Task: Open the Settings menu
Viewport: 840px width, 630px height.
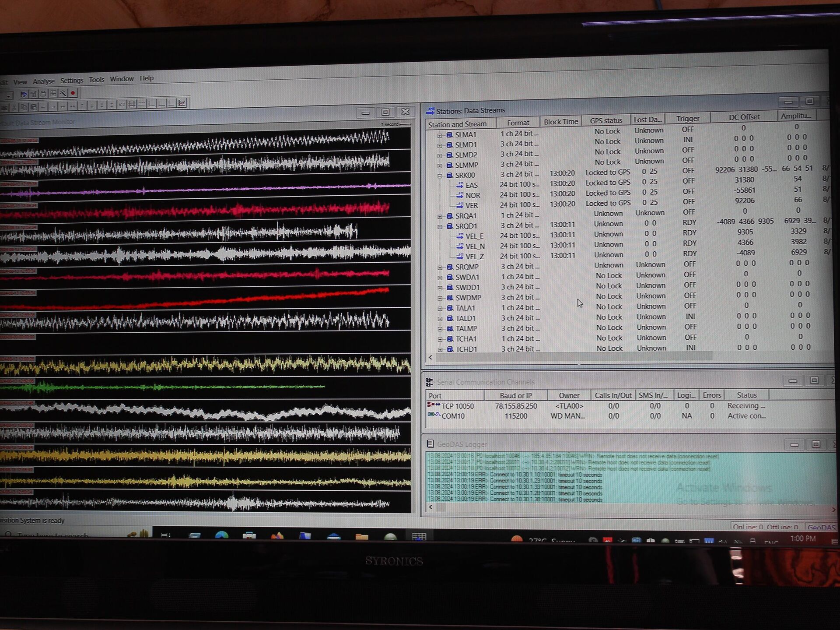Action: [x=72, y=80]
